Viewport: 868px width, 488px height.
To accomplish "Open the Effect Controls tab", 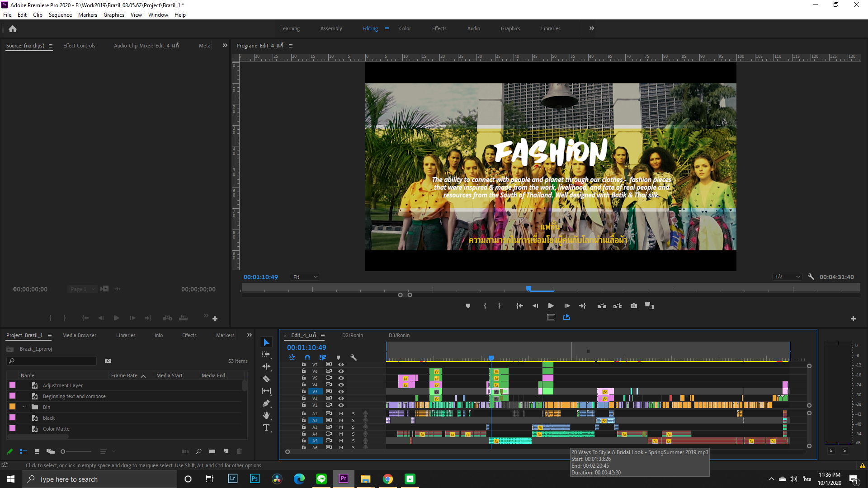I will point(79,46).
